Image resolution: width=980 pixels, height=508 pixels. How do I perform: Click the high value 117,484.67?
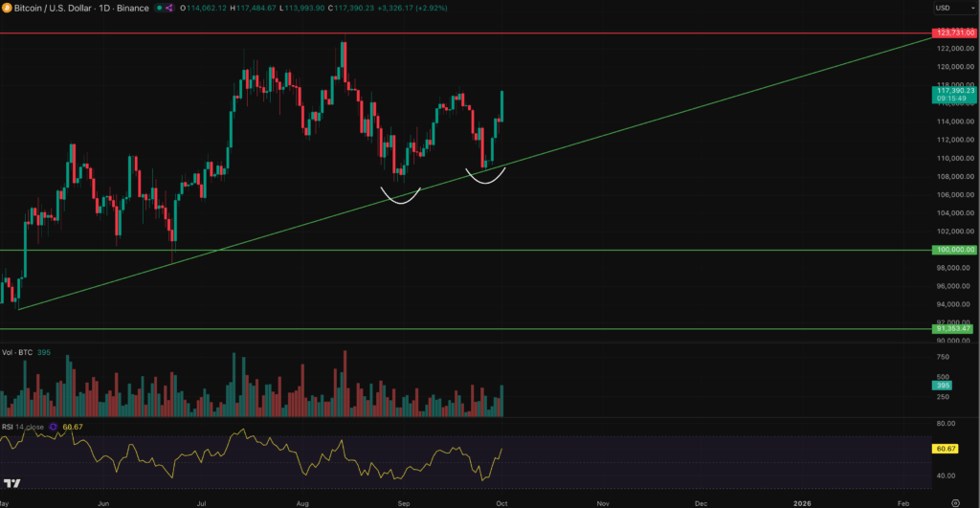coord(256,8)
